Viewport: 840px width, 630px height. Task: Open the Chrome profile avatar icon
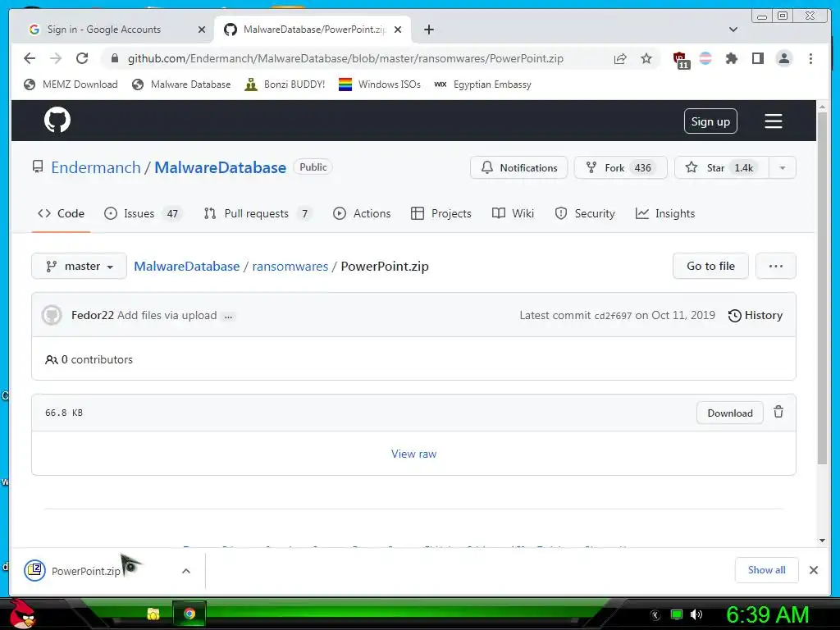click(x=783, y=58)
